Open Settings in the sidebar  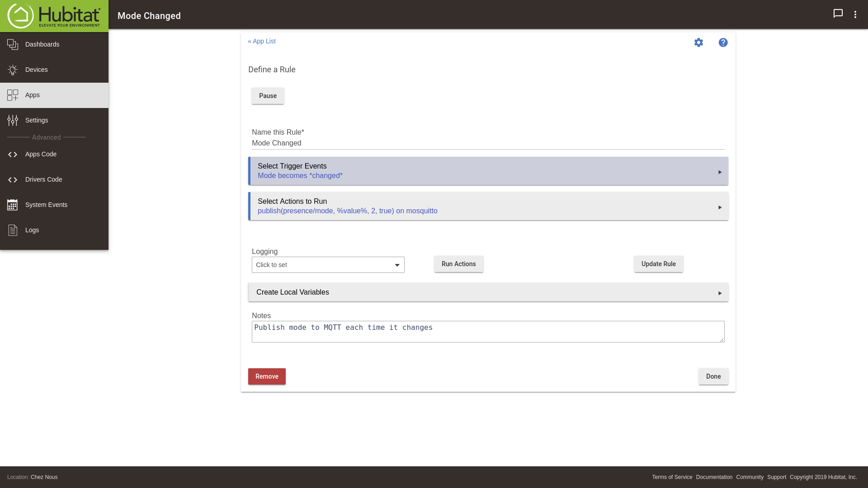click(36, 120)
